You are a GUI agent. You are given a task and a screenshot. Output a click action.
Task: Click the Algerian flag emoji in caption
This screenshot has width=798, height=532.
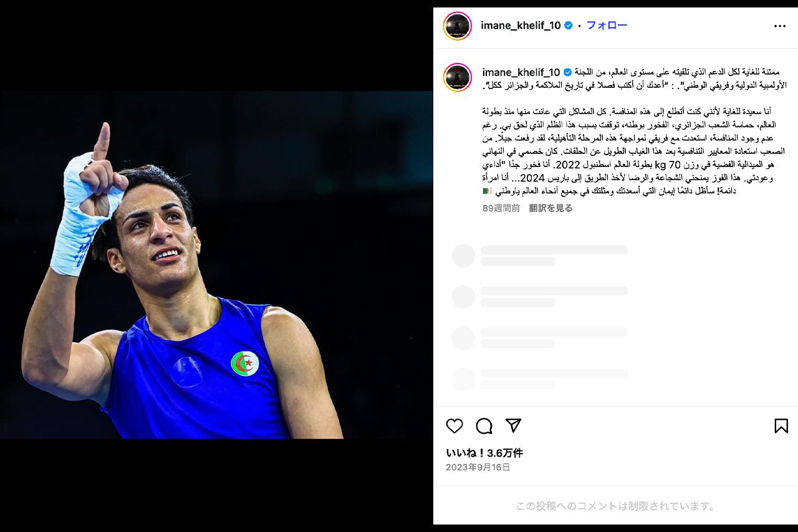(488, 191)
